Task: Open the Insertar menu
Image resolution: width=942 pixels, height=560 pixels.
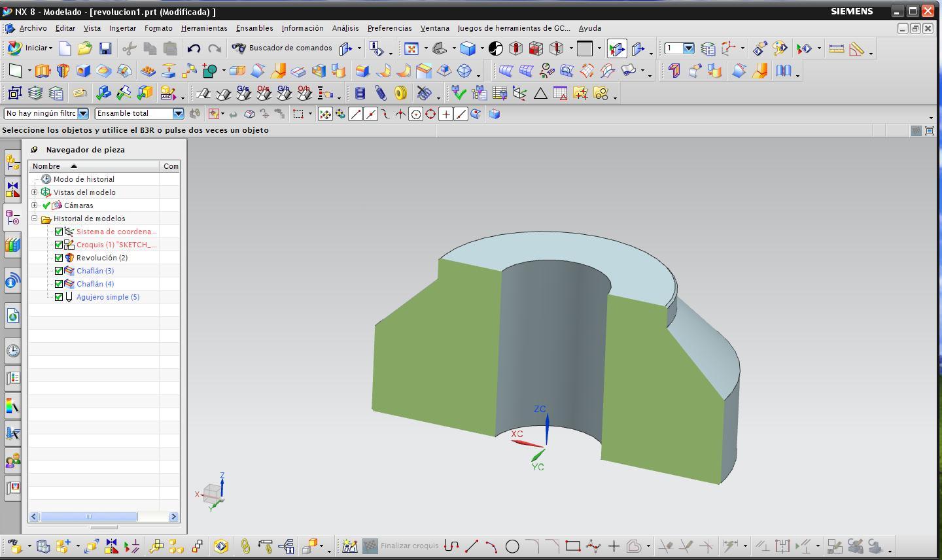Action: tap(122, 28)
